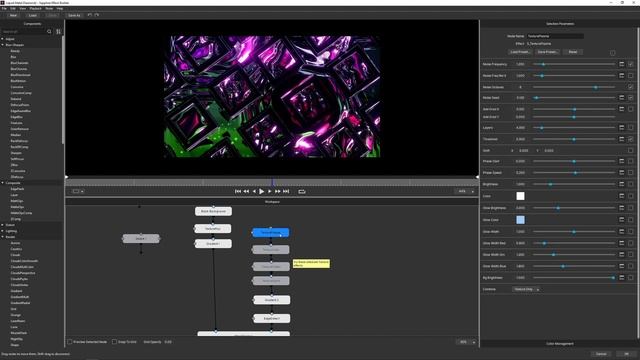The height and width of the screenshot is (360, 640).
Task: Enable the Preview Selected Node checkbox
Action: [x=70, y=342]
